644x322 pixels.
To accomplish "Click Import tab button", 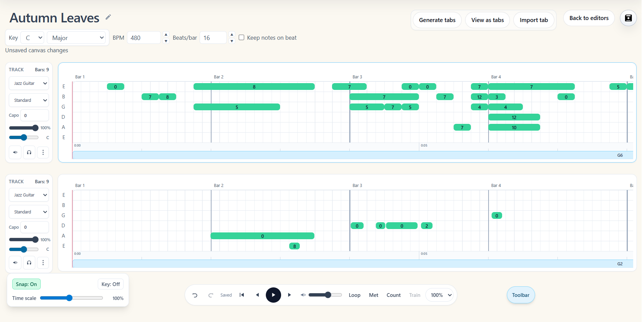I will coord(534,20).
